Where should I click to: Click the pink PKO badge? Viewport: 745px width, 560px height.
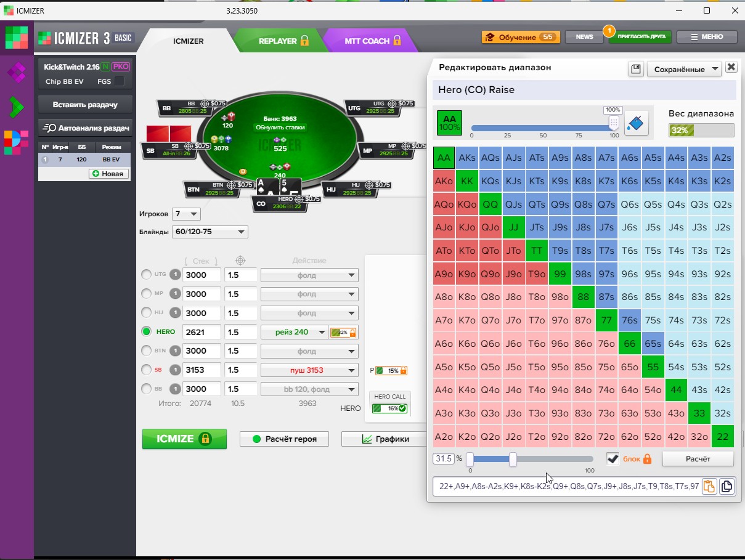(121, 67)
